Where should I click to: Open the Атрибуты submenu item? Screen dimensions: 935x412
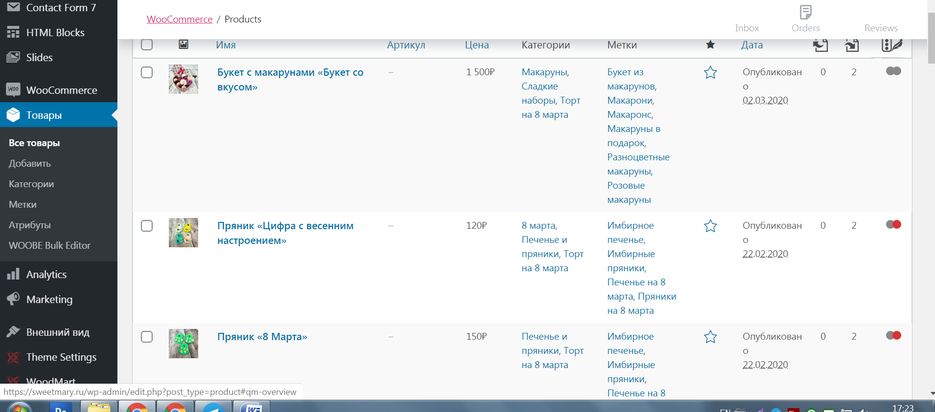pyautogui.click(x=29, y=225)
